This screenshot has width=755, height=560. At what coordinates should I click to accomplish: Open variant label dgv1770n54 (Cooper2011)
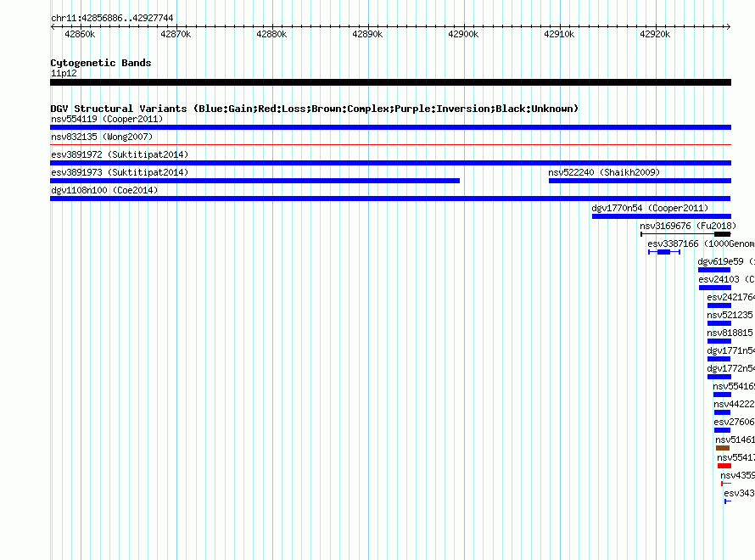coord(650,208)
